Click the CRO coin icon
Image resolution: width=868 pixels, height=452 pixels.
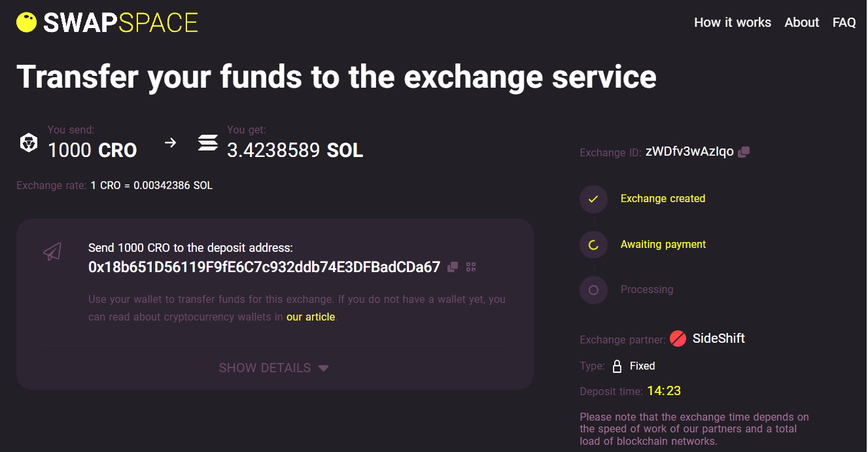(29, 143)
